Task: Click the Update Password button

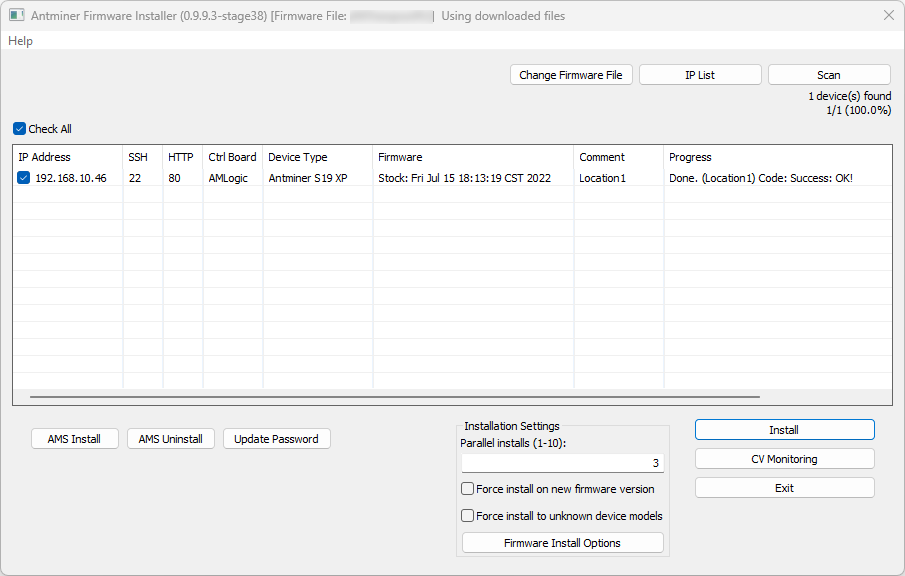Action: point(276,439)
